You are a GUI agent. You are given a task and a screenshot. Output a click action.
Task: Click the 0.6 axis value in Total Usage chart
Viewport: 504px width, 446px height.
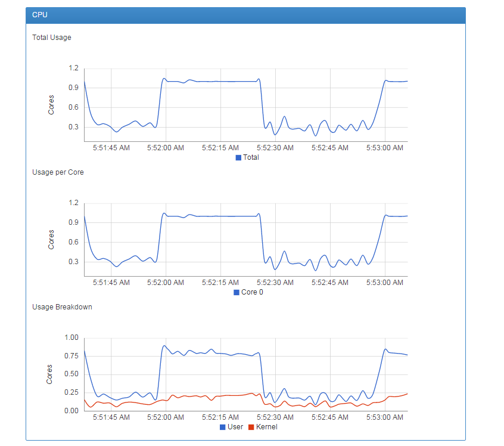point(74,107)
